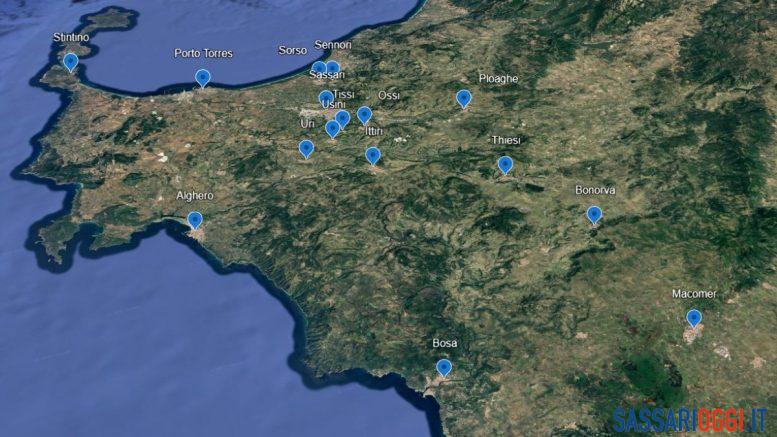
Task: Select the "Sennori" label
Action: point(333,45)
